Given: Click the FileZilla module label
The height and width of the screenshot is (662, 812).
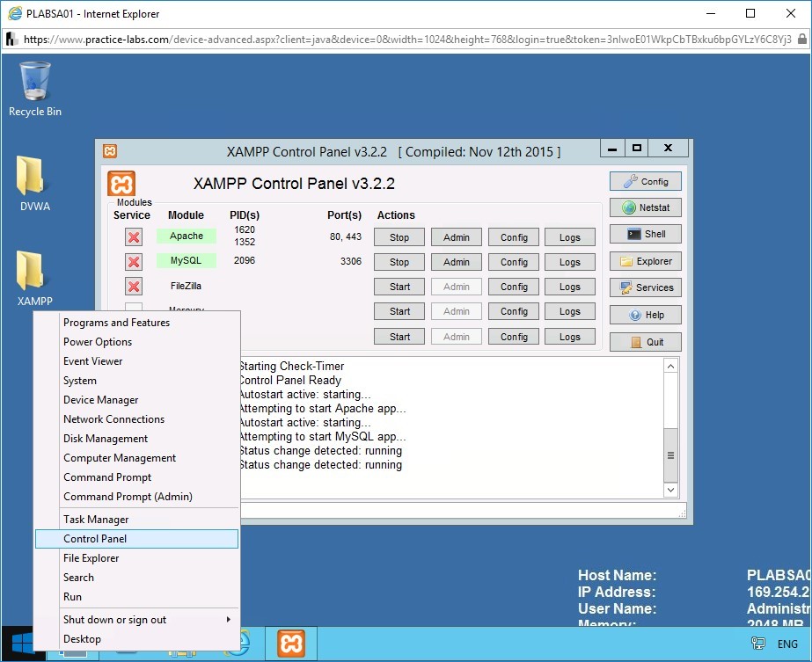Looking at the screenshot, I should pos(186,286).
